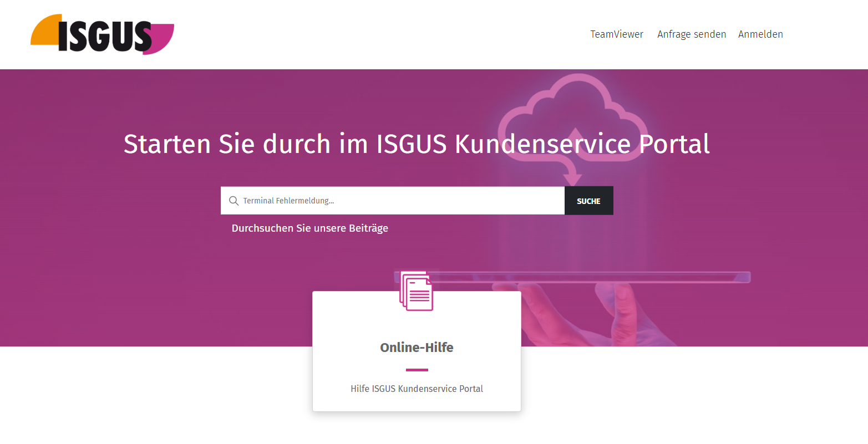Click the Starten Sie durch headline

417,144
